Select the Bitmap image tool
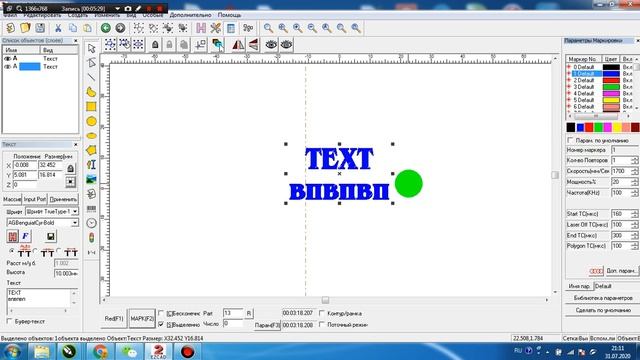Screen dimensions: 640x360 (91, 179)
